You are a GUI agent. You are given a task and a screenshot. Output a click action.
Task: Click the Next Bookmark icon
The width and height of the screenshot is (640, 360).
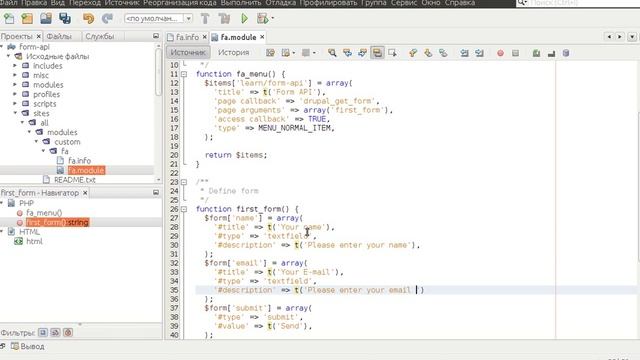click(x=428, y=53)
